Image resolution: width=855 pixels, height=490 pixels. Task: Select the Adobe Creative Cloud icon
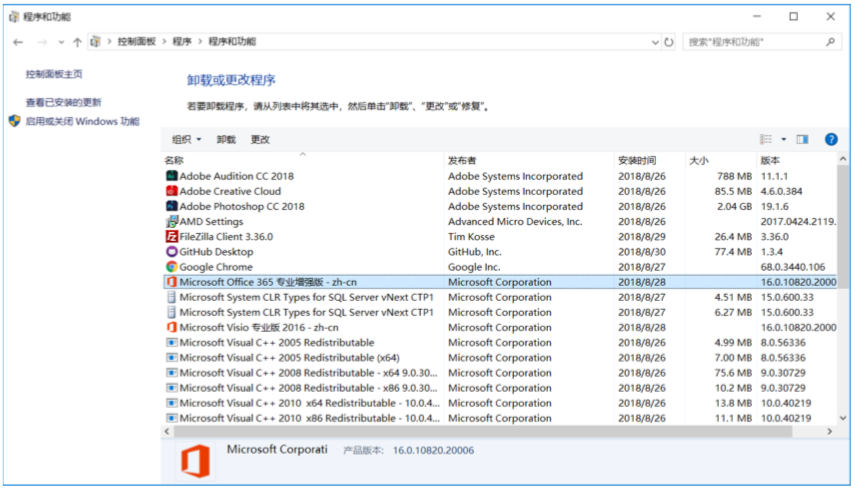click(x=171, y=191)
